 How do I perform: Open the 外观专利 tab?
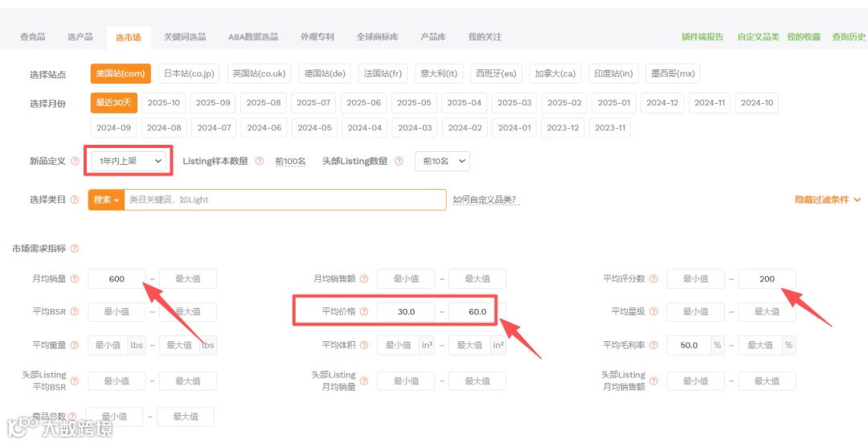317,36
